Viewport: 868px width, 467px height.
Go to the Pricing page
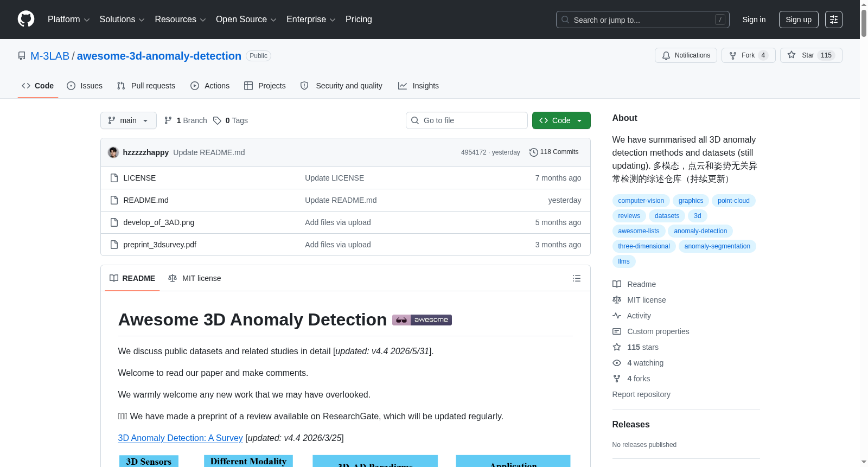click(x=359, y=20)
